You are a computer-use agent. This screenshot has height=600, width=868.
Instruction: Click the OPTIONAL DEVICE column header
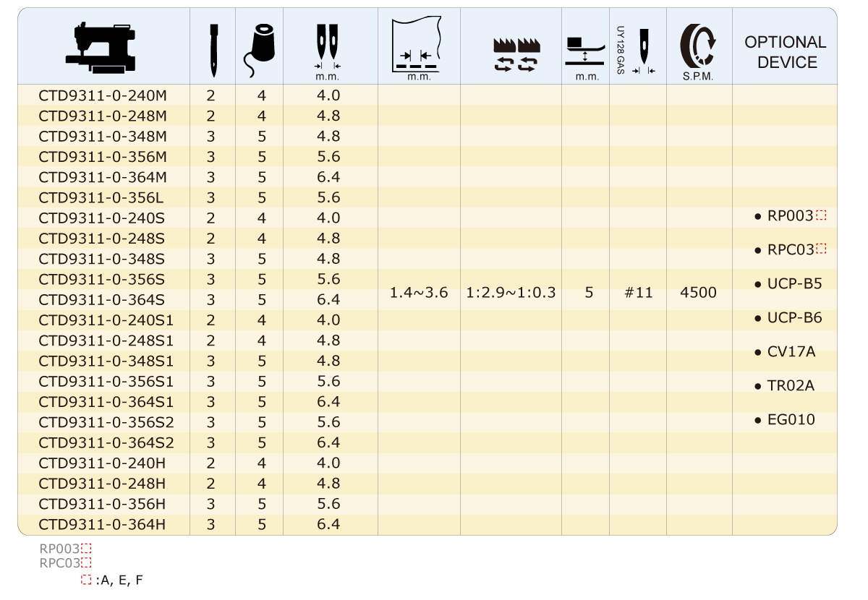click(x=785, y=52)
